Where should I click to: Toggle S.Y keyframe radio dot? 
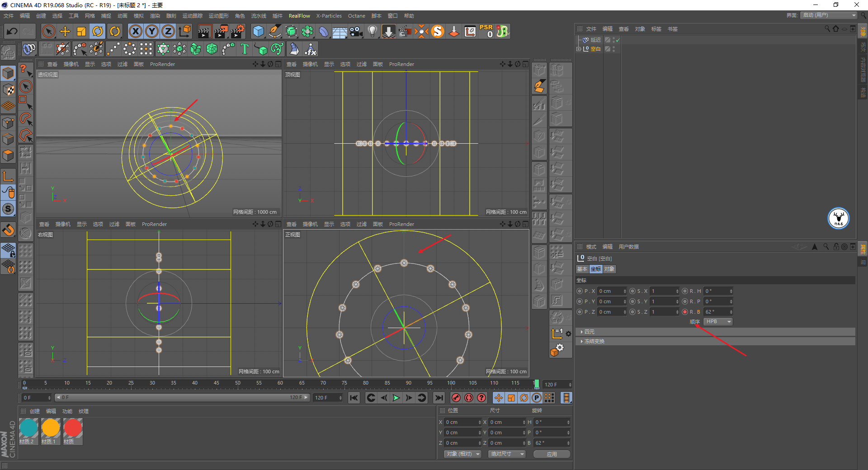pyautogui.click(x=632, y=301)
